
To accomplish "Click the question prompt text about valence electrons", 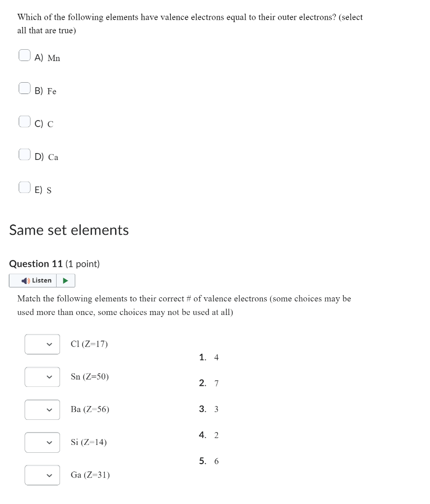I will 190,23.
